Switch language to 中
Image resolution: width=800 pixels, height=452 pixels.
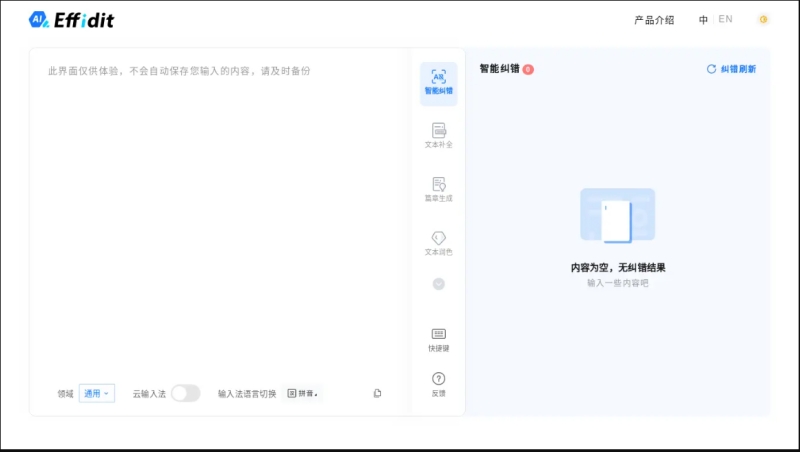pyautogui.click(x=703, y=20)
